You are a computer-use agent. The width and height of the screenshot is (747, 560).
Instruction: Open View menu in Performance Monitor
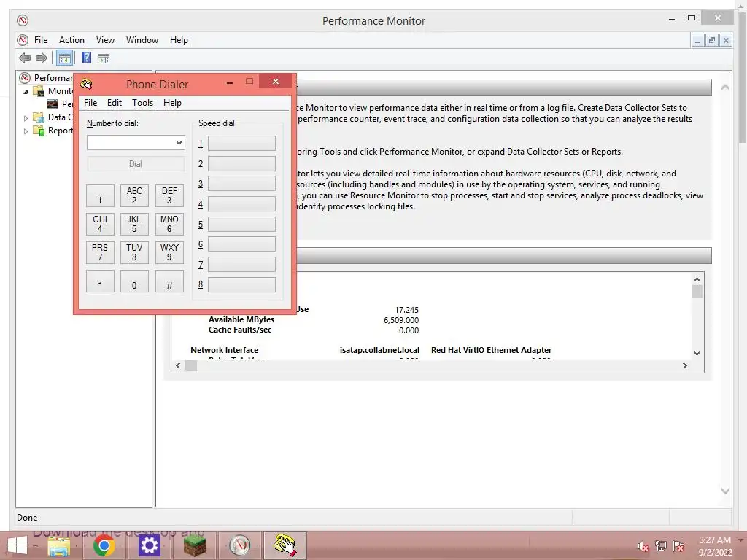[105, 40]
